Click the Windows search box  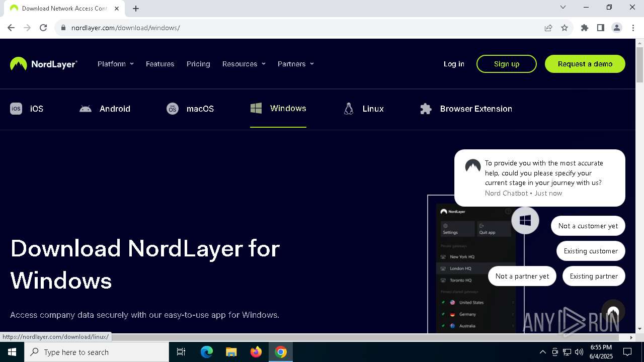tap(97, 352)
